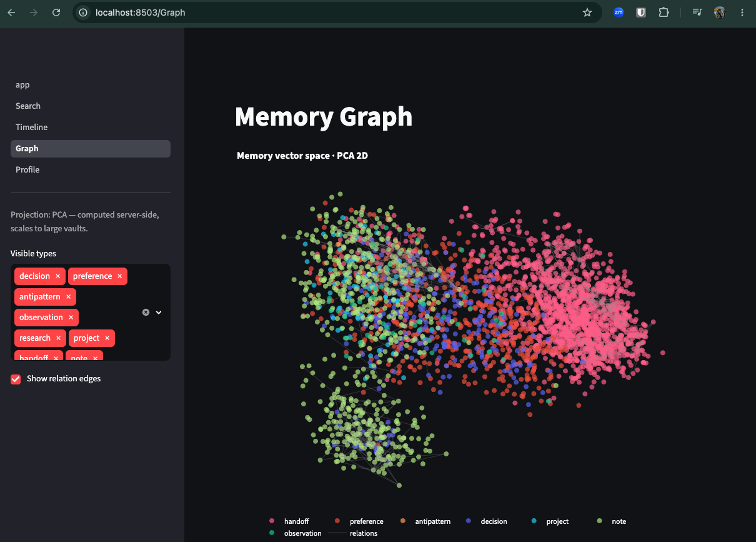756x542 pixels.
Task: Open the extensions puzzle icon
Action: tap(664, 12)
